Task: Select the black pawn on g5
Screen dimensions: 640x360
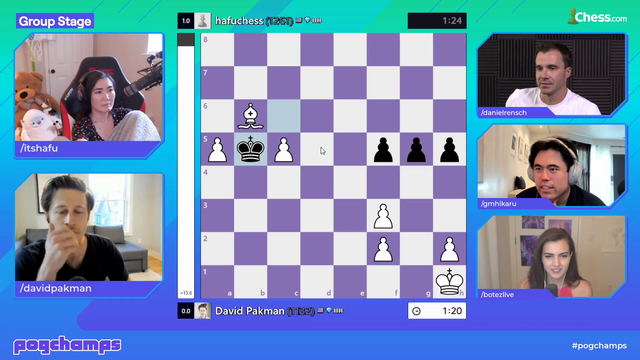Action: point(416,150)
